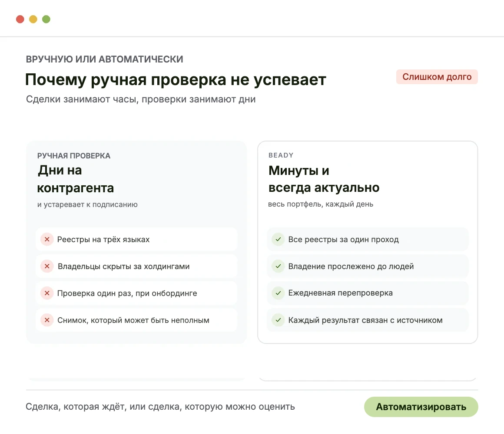The height and width of the screenshot is (434, 504).
Task: Maximize the window with the green button
Action: click(46, 19)
